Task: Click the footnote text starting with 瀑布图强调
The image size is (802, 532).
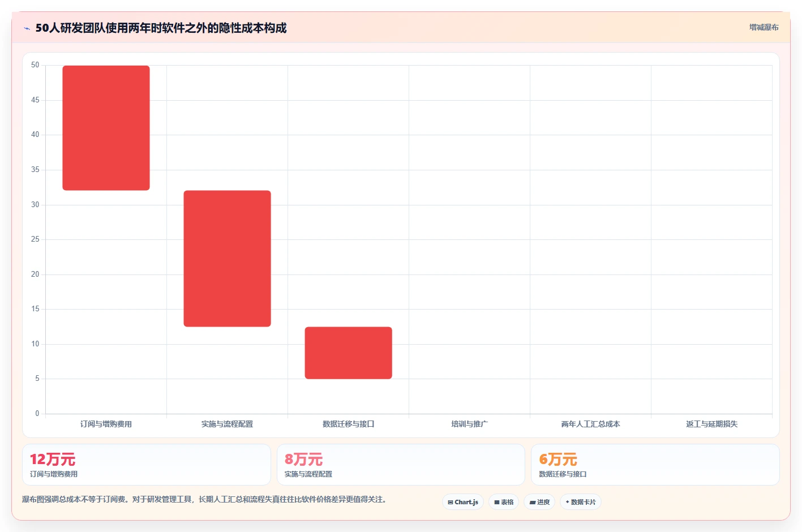Action: [x=204, y=500]
